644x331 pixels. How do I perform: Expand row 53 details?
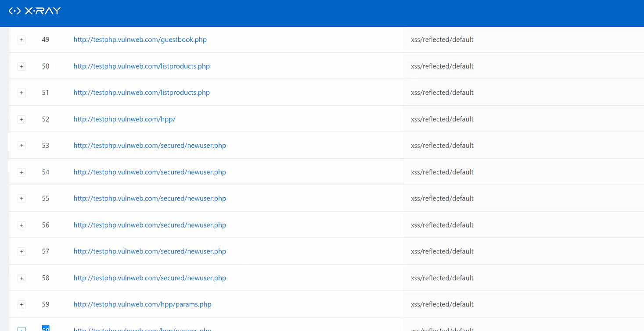pos(22,146)
